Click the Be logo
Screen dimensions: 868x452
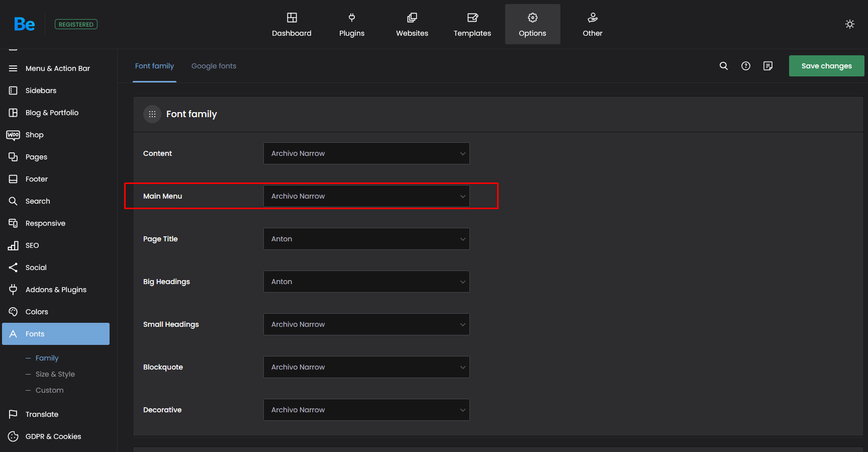pos(24,24)
